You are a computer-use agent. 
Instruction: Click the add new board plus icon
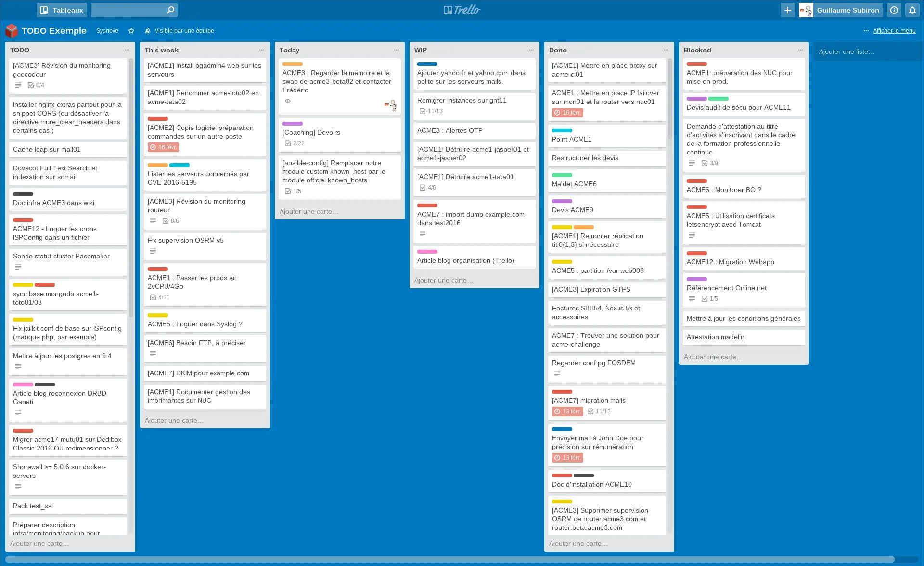tap(787, 9)
